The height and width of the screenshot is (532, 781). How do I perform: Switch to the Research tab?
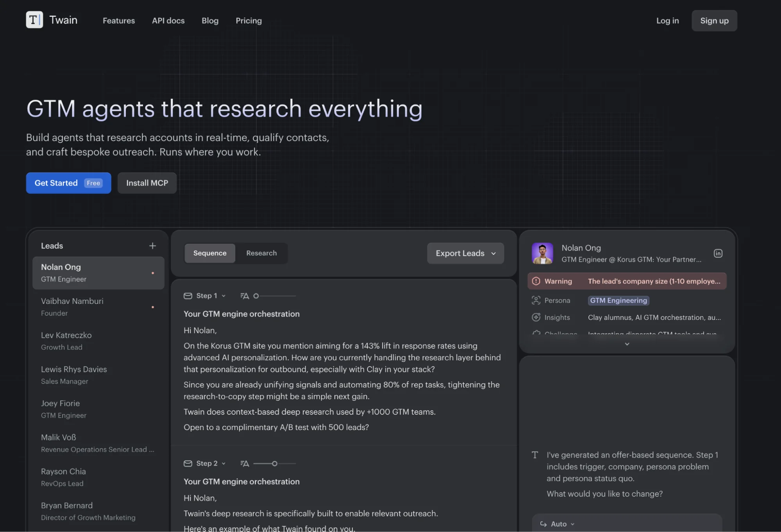(x=261, y=253)
